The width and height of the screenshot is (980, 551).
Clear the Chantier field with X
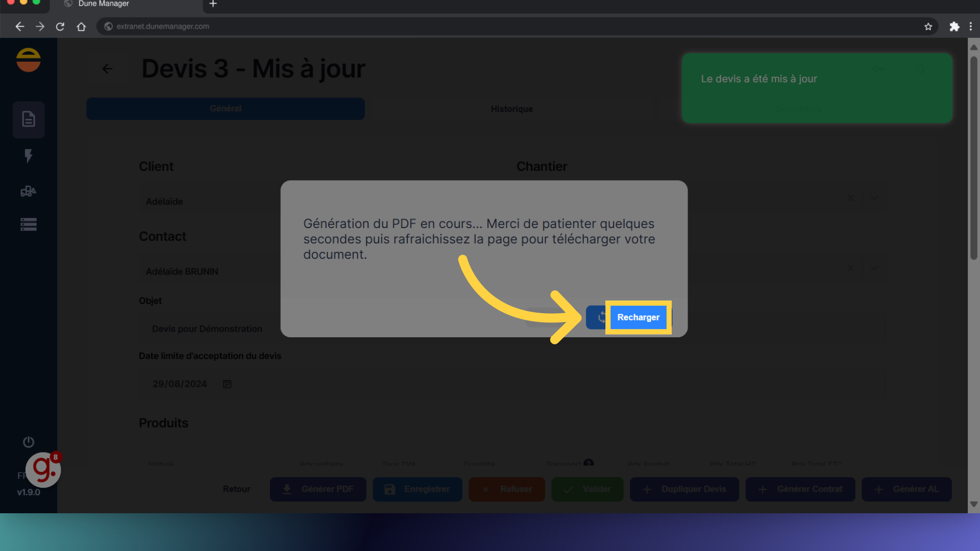click(850, 198)
